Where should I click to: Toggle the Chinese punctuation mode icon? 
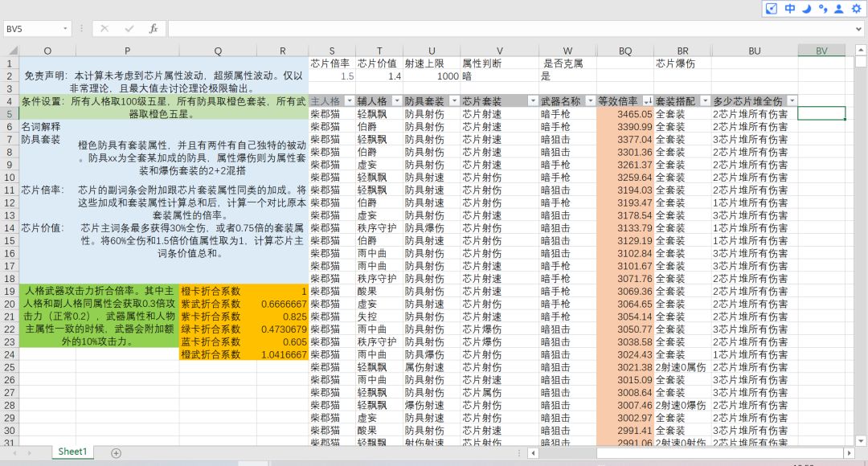pos(823,8)
